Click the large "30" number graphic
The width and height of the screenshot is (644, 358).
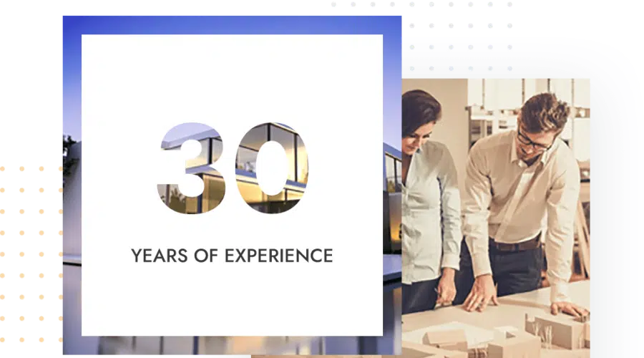[231, 165]
